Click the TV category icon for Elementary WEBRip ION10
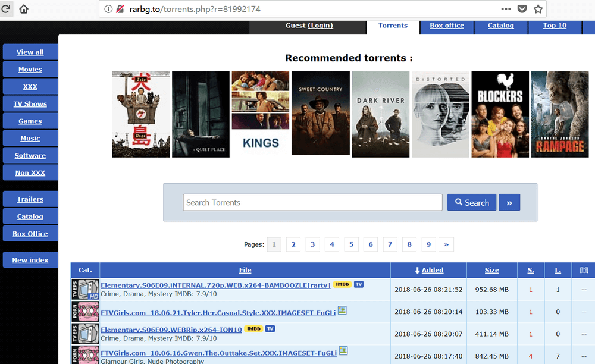 (85, 334)
